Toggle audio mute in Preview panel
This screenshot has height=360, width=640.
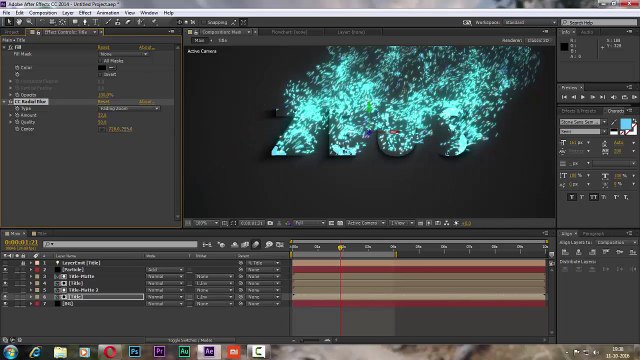pyautogui.click(x=613, y=97)
